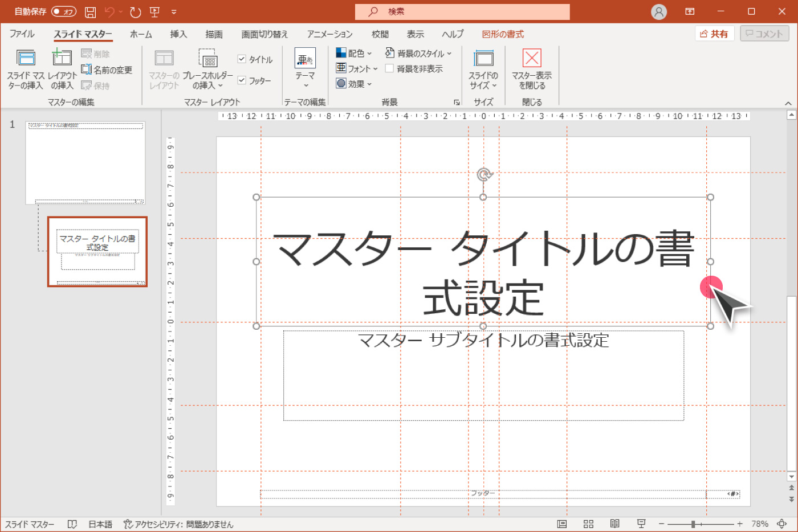
Task: Open background format dialog launcher
Action: coord(457,103)
